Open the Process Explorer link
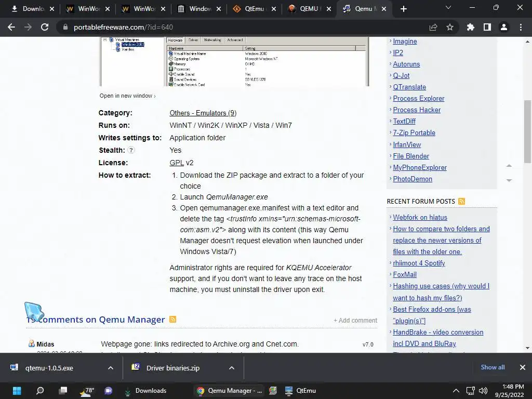 pos(418,98)
